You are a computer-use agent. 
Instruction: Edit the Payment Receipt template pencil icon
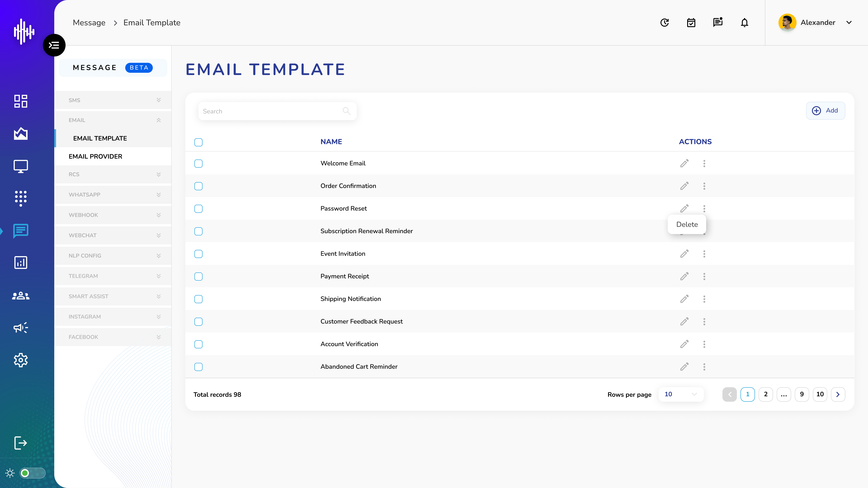[684, 276]
